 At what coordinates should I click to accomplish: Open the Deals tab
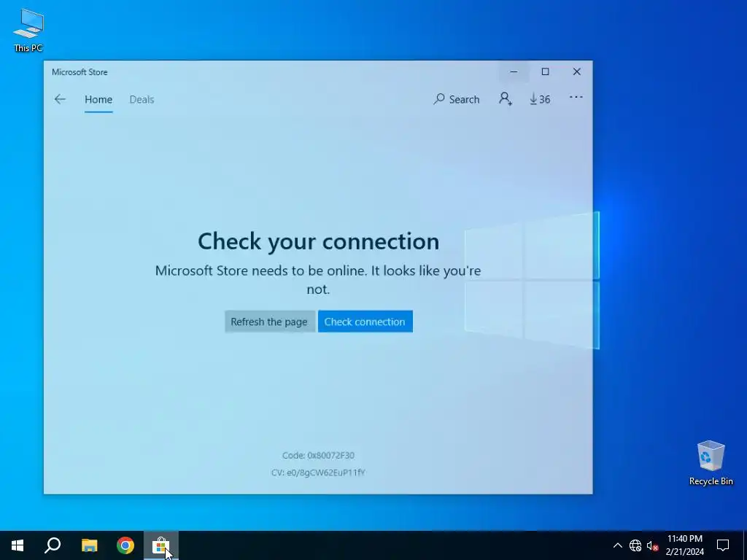(142, 99)
